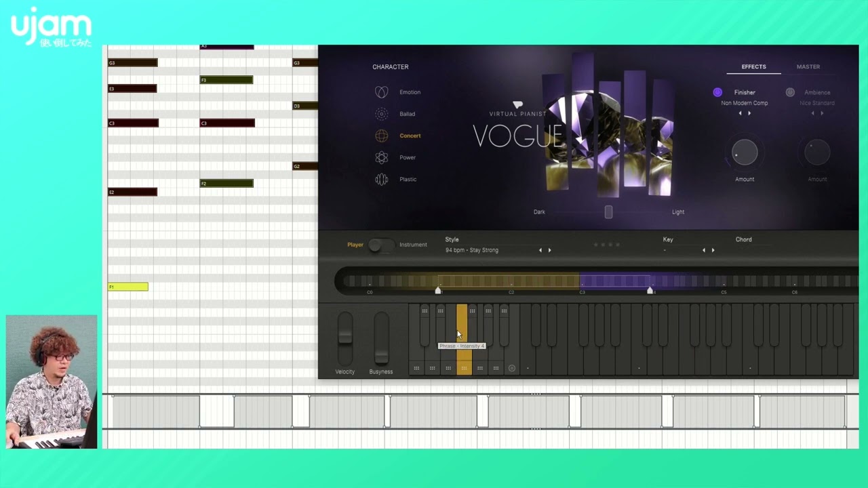Enable the Ambience effect

[x=790, y=92]
